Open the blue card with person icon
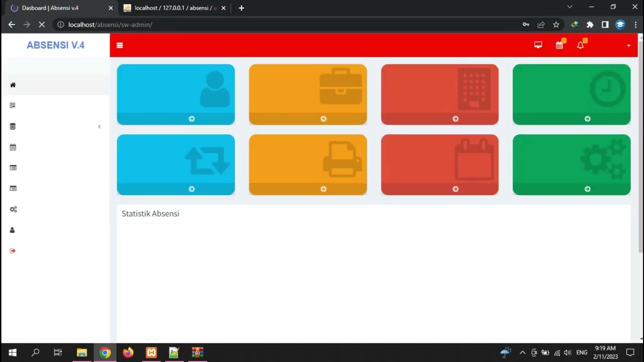Image resolution: width=644 pixels, height=362 pixels. (176, 95)
